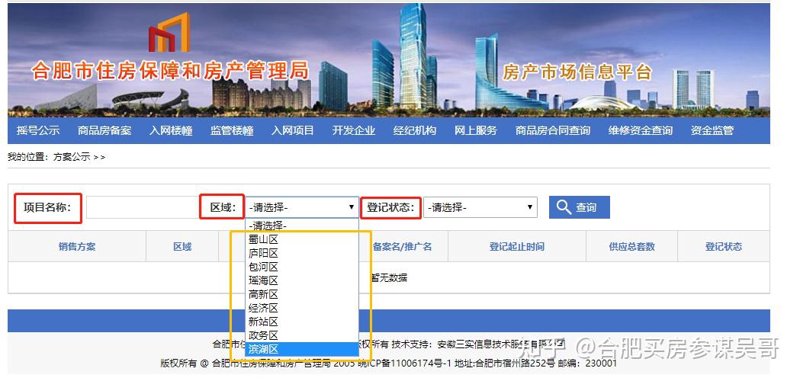This screenshot has width=800, height=381.
Task: Click the 登记起止时间 column header
Action: click(x=517, y=247)
